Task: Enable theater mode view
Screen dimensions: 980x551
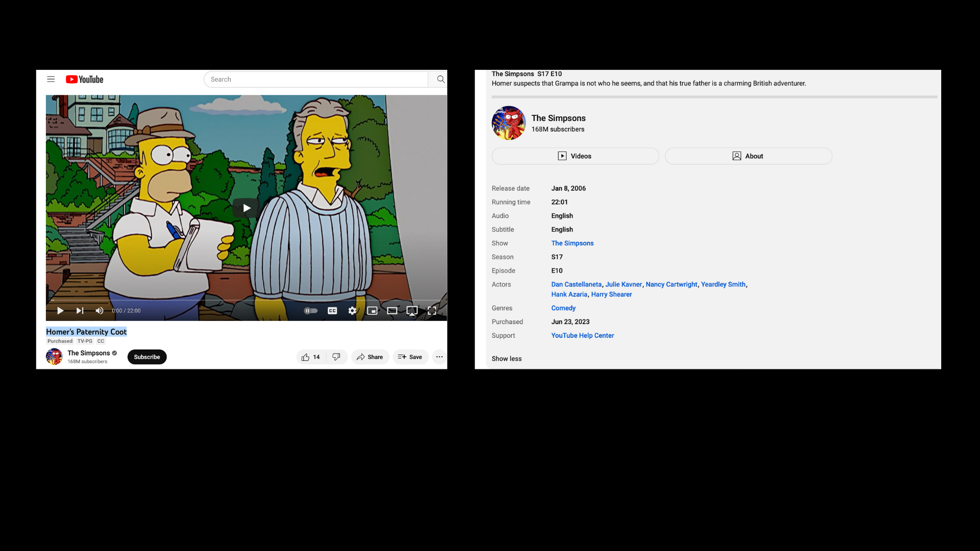Action: 392,311
